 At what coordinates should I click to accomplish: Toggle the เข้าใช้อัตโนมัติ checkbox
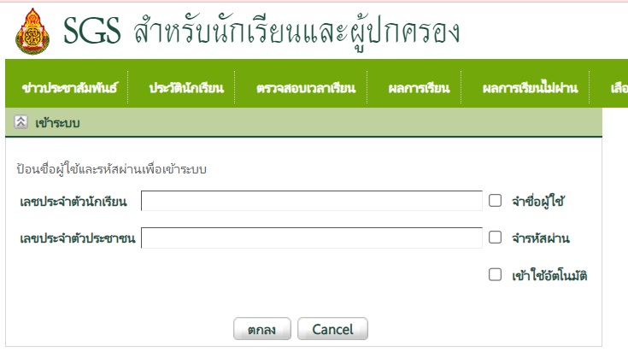tap(495, 274)
